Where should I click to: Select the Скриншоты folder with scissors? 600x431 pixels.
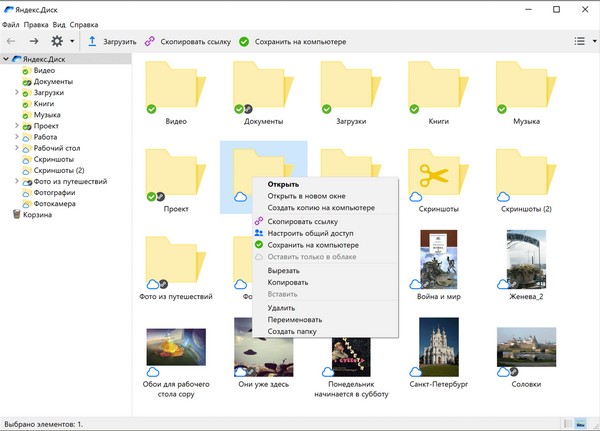point(439,173)
